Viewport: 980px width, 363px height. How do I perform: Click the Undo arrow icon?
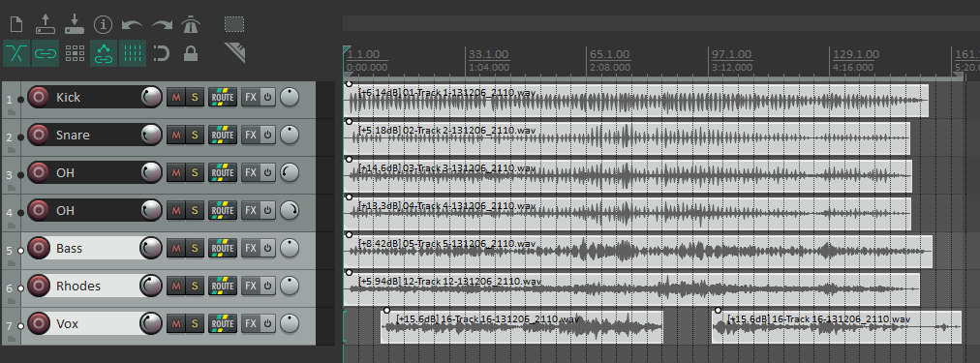pyautogui.click(x=132, y=25)
